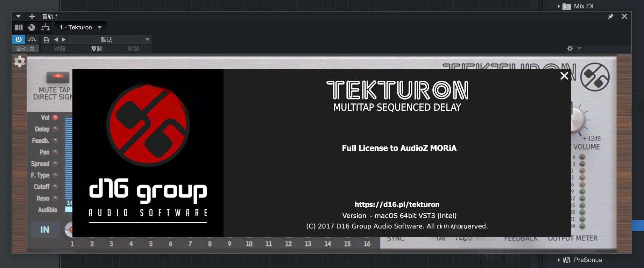Click the add plus icon beside 音轨 1

32,16
